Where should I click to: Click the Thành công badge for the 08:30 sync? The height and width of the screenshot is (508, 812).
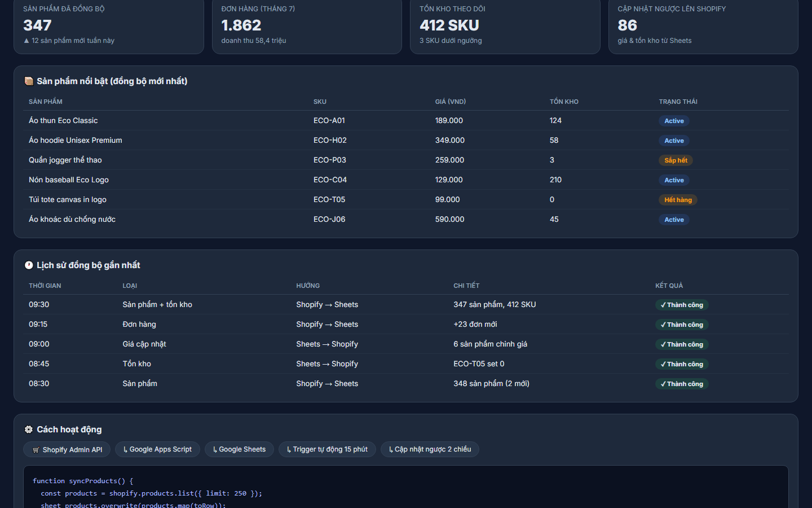click(x=682, y=384)
